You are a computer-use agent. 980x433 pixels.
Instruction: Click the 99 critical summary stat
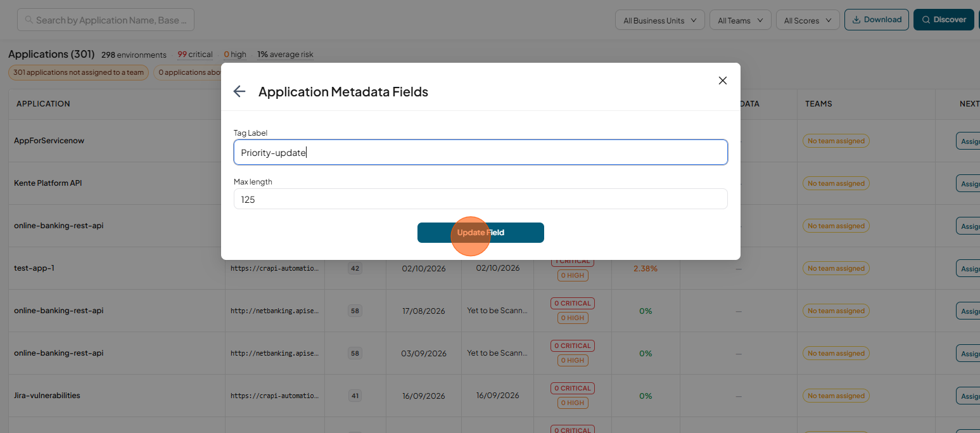(195, 55)
